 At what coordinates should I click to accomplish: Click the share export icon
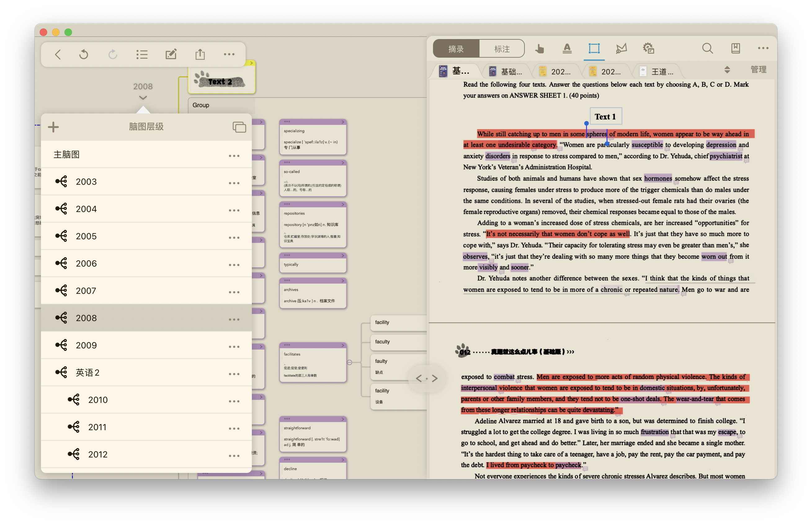click(x=200, y=54)
